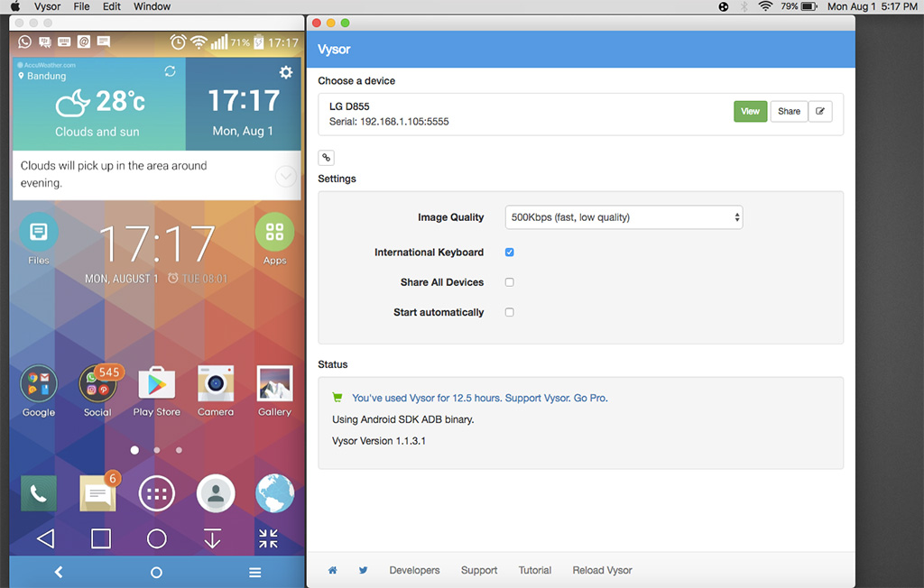The height and width of the screenshot is (588, 924).
Task: Uncheck International Keyboard checkbox
Action: pos(510,253)
